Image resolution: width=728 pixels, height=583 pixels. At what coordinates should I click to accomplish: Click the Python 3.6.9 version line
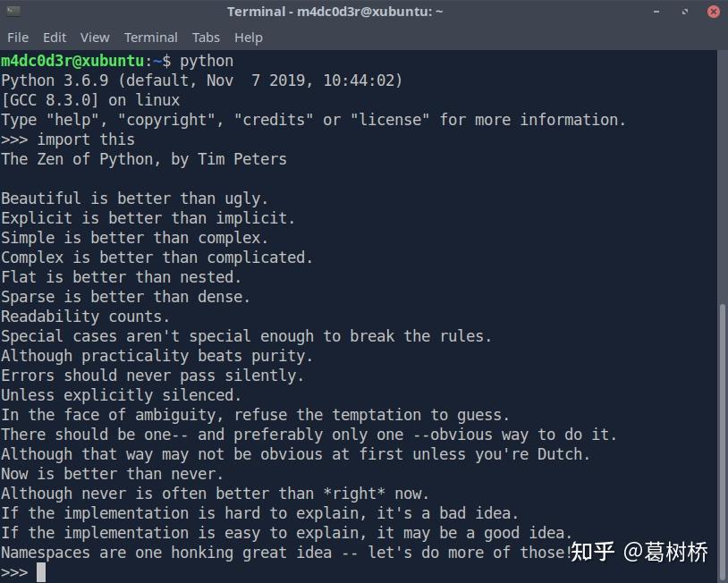coord(201,80)
